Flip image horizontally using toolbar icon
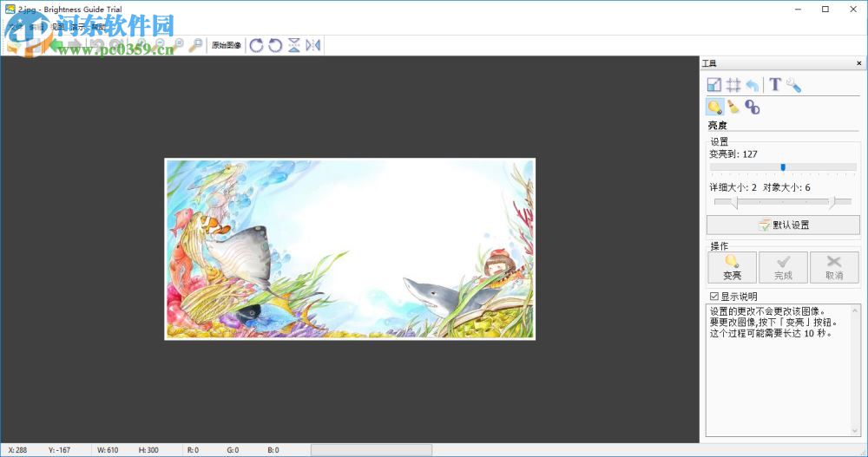The image size is (868, 457). pos(312,45)
